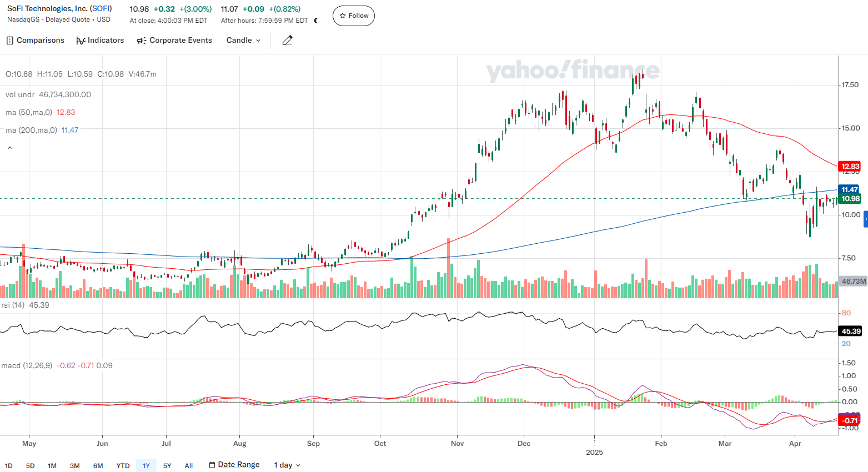Switch to the 1D range

click(x=9, y=466)
